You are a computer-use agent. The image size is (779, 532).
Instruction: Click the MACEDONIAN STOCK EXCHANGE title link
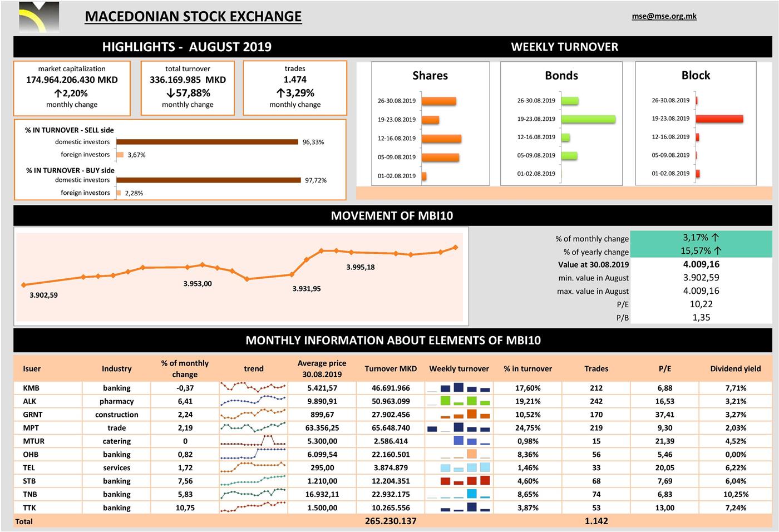(x=193, y=17)
